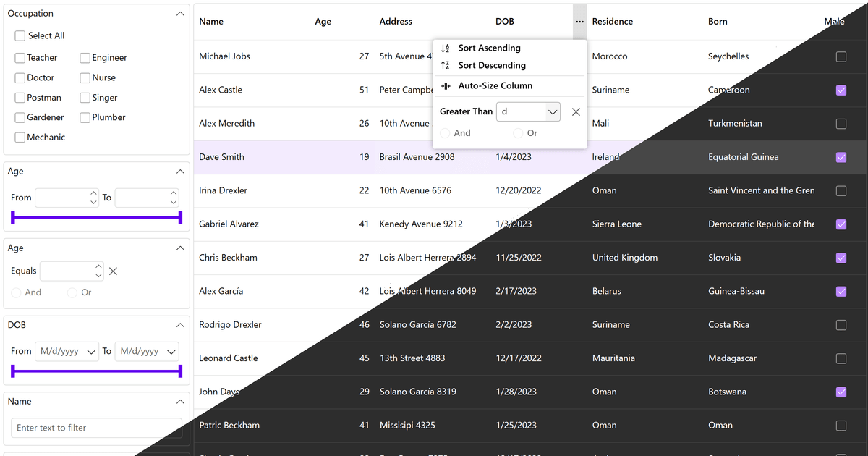This screenshot has height=456, width=868.
Task: Uncheck the Male checkbox on Alex Castle row
Action: [841, 90]
